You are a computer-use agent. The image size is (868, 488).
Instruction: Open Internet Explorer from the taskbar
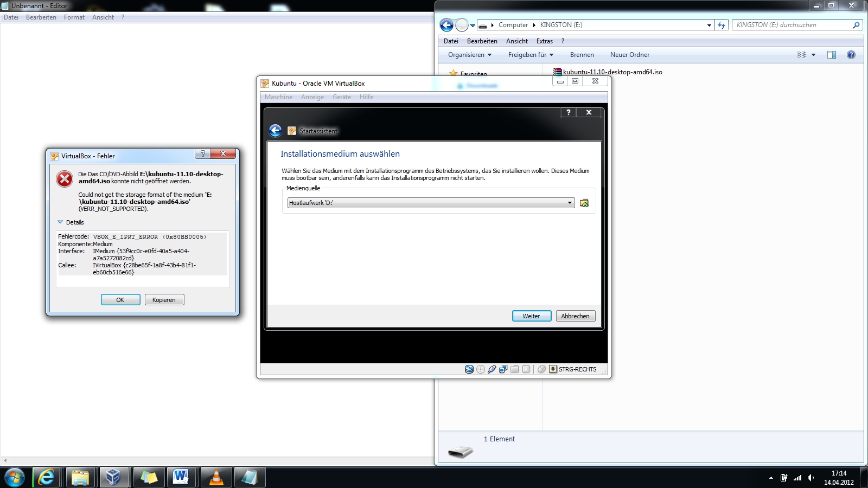click(x=47, y=477)
